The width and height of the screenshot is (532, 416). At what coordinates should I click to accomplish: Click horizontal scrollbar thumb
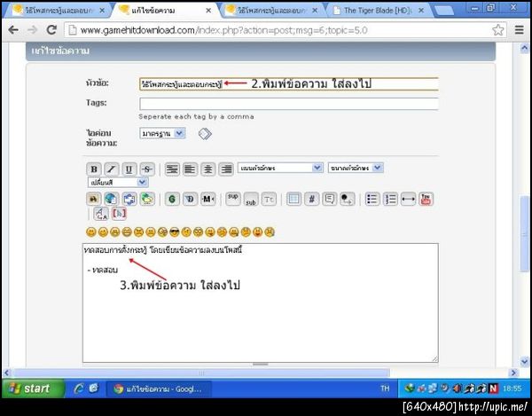201,373
